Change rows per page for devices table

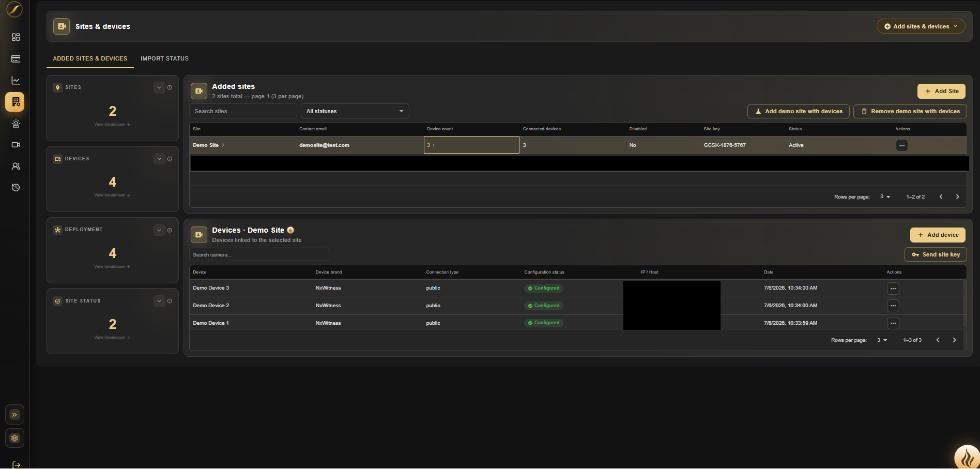[x=882, y=340]
